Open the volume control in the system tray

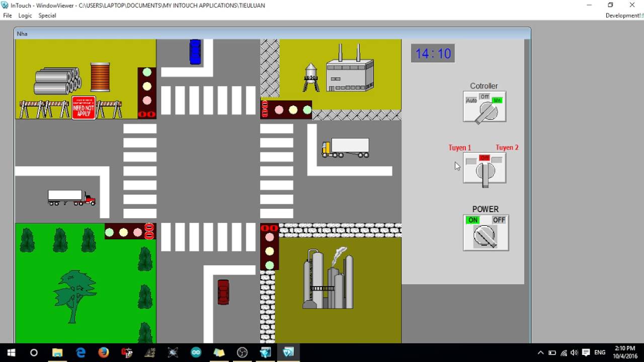[x=574, y=352]
